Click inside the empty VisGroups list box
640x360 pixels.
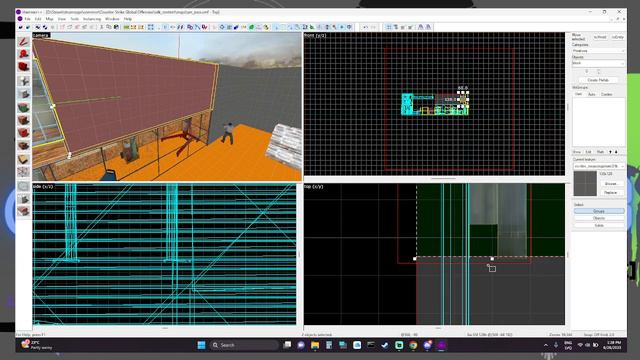(x=598, y=122)
